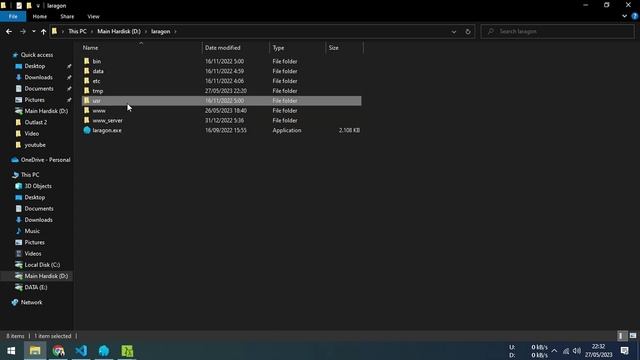Viewport: 640px width, 360px height.
Task: Click the Search laragon field
Action: click(x=558, y=31)
